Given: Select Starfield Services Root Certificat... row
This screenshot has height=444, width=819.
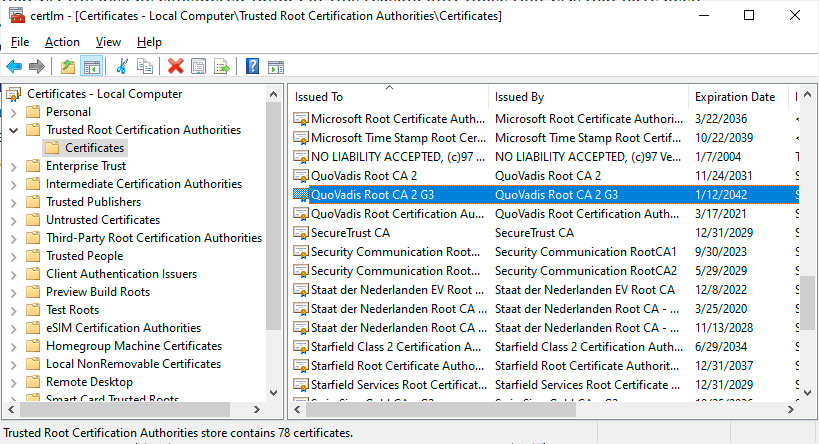Looking at the screenshot, I should click(x=545, y=385).
